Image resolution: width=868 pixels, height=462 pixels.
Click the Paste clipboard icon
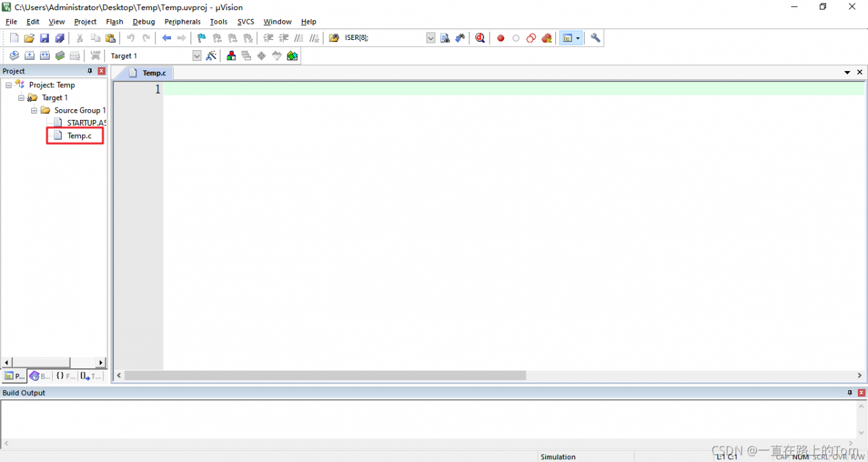[x=110, y=39]
